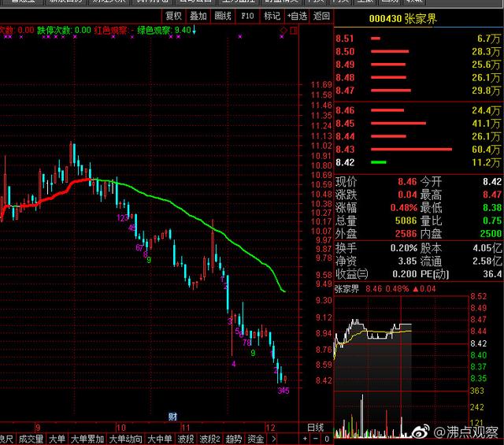Toggle 复权 price adjustment

tap(173, 15)
